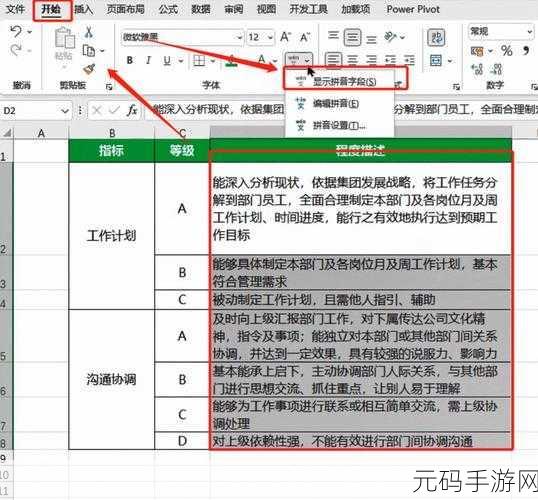This screenshot has width=538, height=500.
Task: Select the 指标 header cell
Action: coord(112,150)
